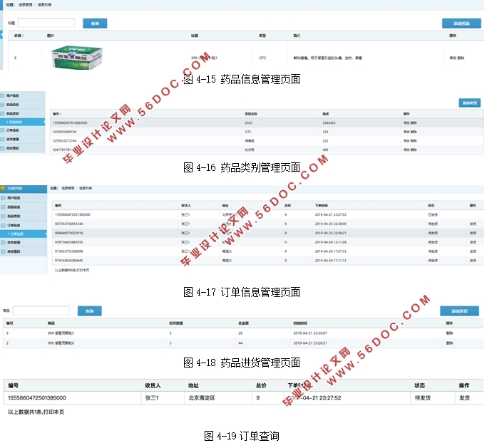This screenshot has height=448, width=487.
Task: Click 发货 for order 907354738653344
Action: tap(473, 224)
